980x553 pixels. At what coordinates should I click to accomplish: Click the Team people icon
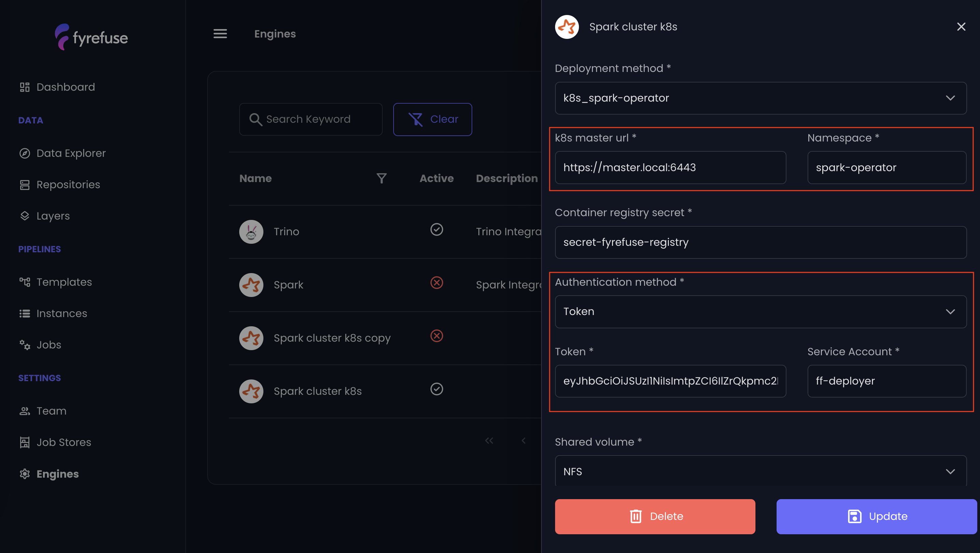tap(25, 411)
